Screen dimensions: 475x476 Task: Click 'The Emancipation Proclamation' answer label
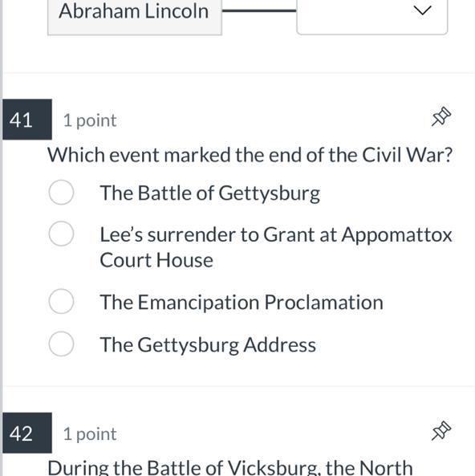[242, 303]
